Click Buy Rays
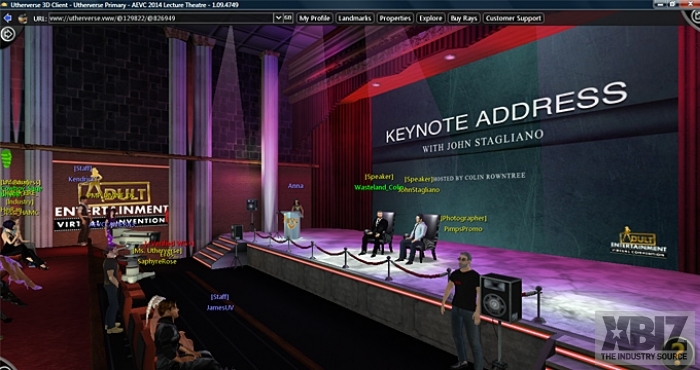 tap(463, 18)
